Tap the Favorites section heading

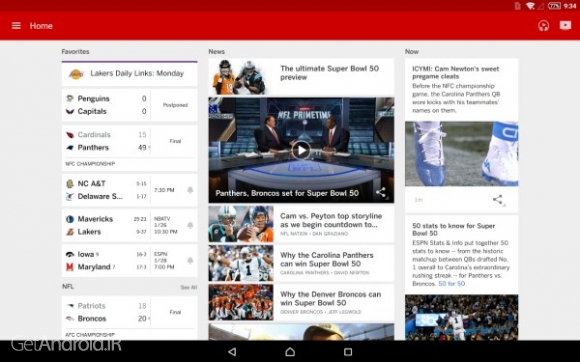click(75, 51)
